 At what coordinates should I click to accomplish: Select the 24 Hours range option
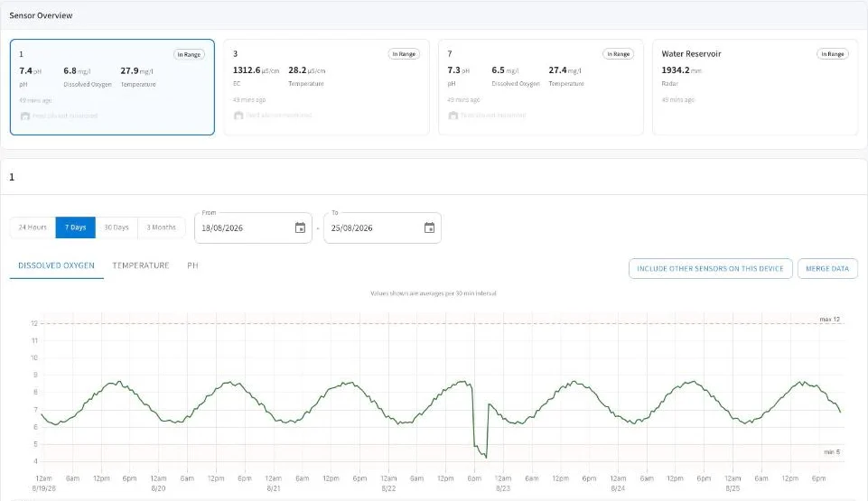click(x=33, y=227)
